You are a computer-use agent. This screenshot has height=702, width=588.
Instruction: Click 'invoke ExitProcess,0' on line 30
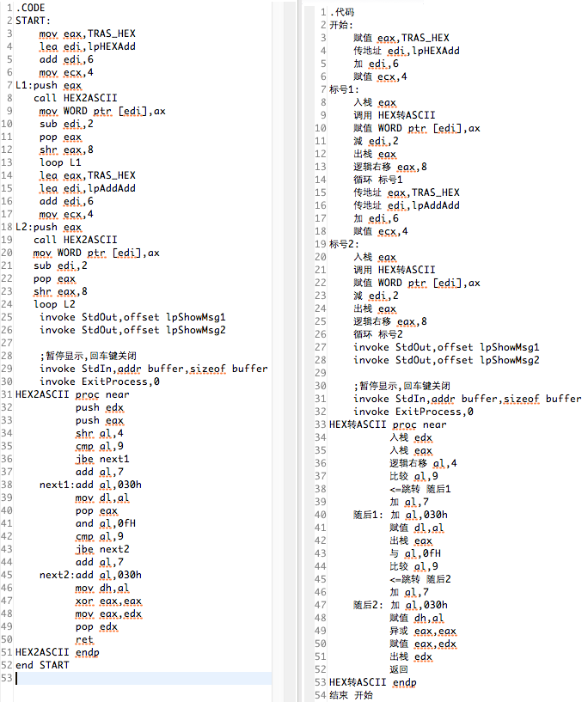(100, 382)
